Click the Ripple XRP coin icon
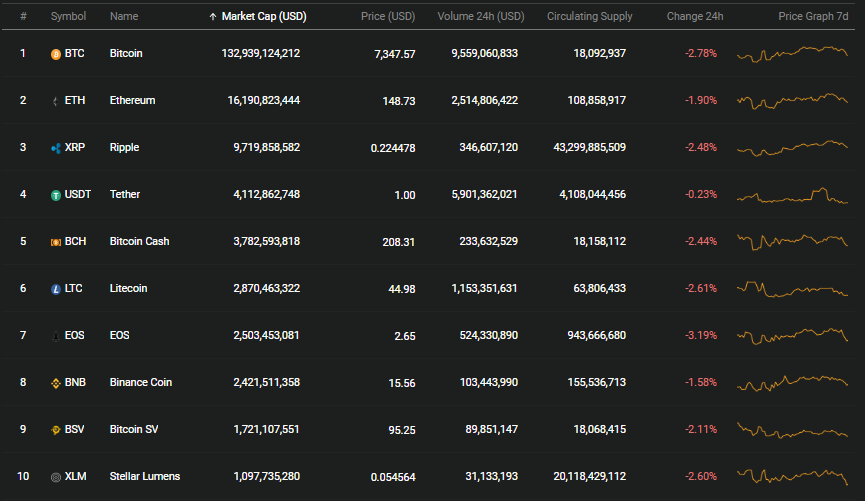Viewport: 865px width, 501px height. (56, 148)
